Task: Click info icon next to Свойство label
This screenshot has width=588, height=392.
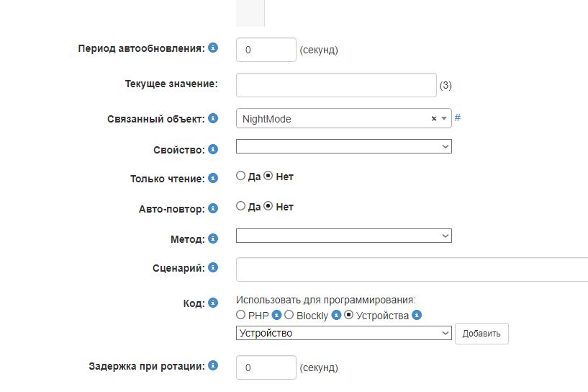Action: (x=213, y=149)
